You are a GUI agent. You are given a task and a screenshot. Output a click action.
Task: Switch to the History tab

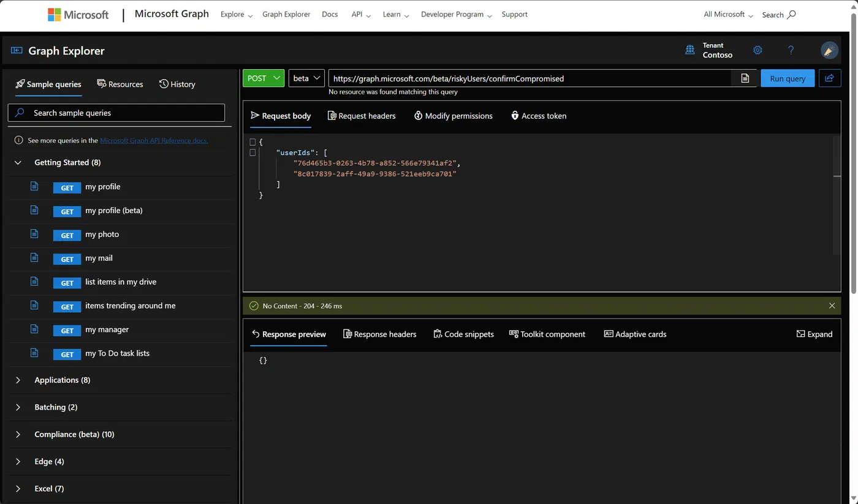[177, 84]
